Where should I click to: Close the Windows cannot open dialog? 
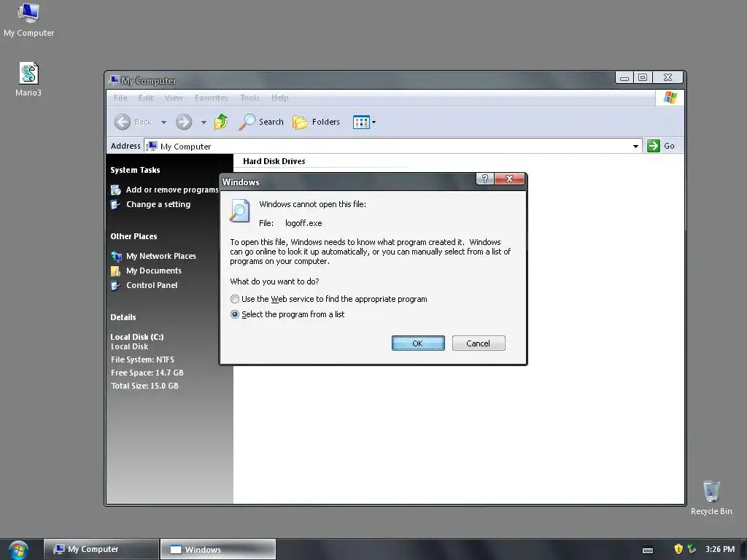click(x=509, y=179)
